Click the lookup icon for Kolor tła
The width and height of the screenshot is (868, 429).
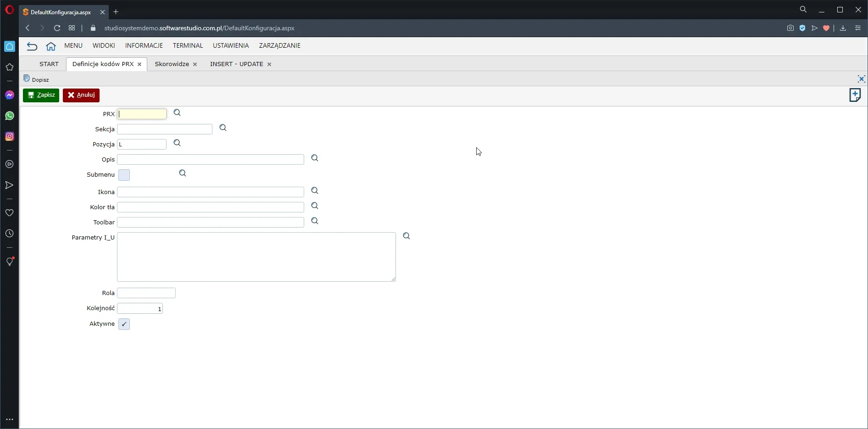click(x=315, y=206)
